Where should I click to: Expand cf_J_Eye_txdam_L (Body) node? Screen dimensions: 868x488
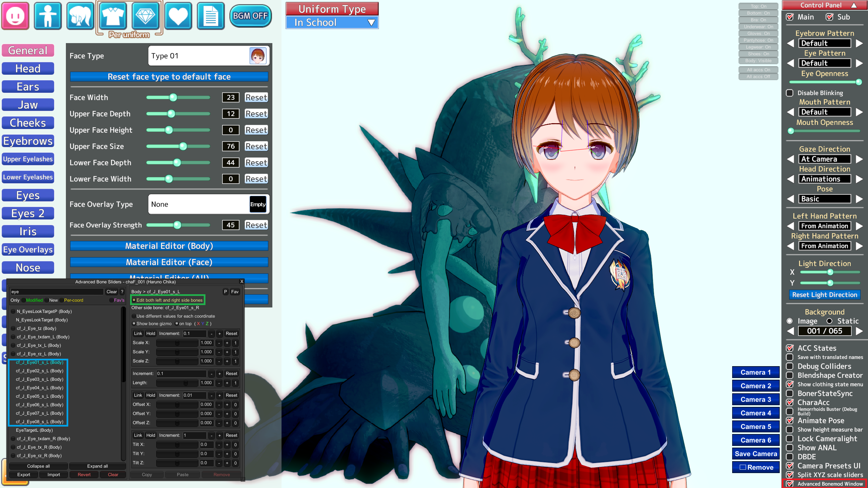pos(13,337)
